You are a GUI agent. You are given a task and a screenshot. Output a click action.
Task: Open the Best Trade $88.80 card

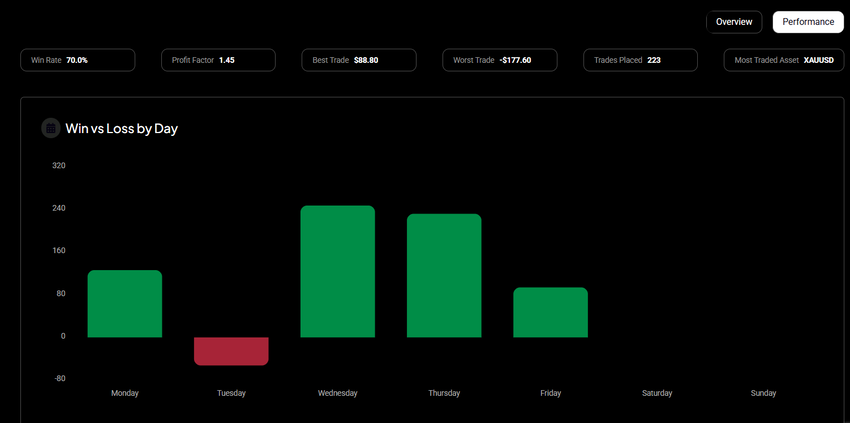(359, 60)
